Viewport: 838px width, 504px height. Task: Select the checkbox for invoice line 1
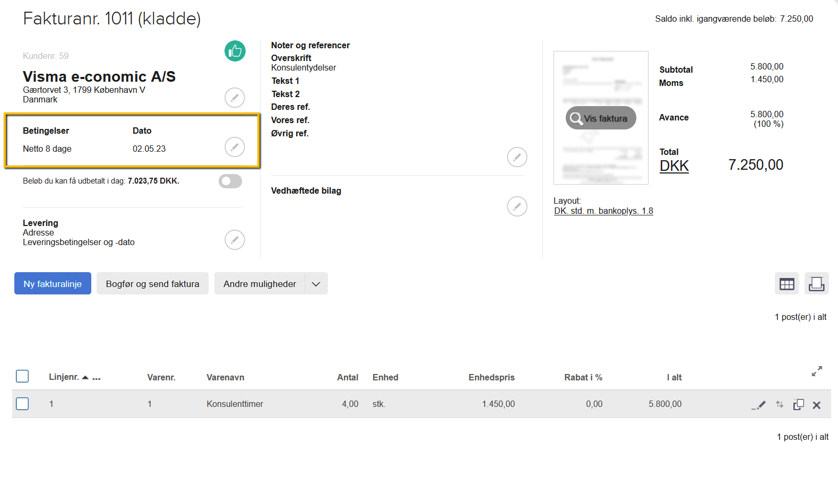click(22, 404)
